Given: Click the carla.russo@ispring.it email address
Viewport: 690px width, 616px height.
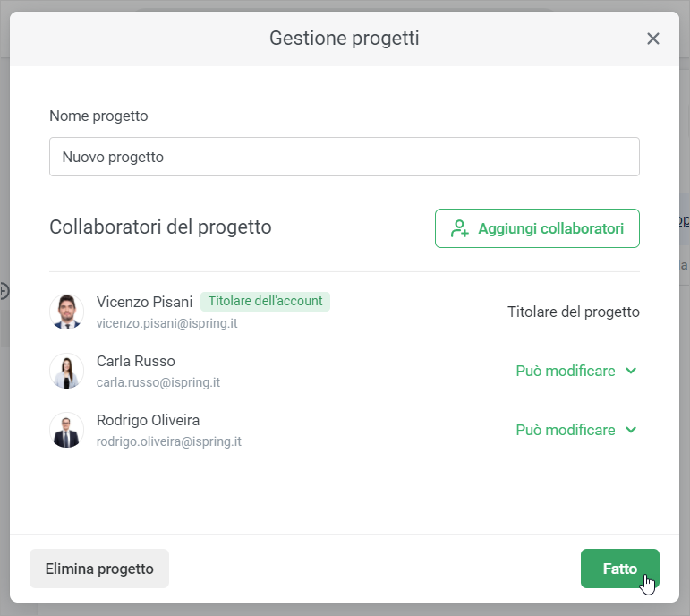Looking at the screenshot, I should click(x=158, y=382).
